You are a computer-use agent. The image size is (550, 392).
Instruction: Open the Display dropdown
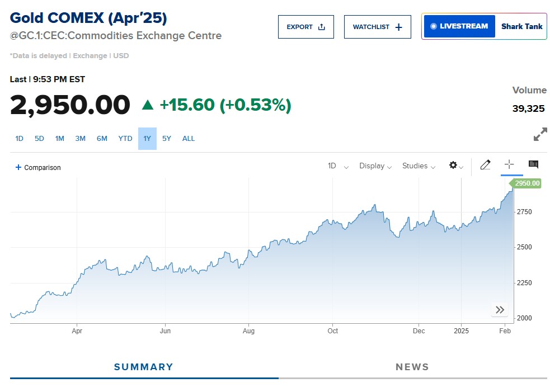(x=375, y=166)
